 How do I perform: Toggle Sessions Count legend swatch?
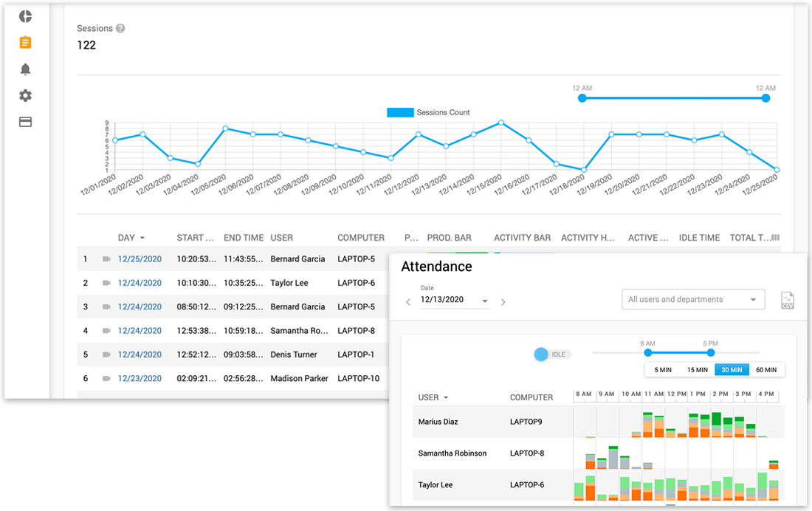click(400, 112)
